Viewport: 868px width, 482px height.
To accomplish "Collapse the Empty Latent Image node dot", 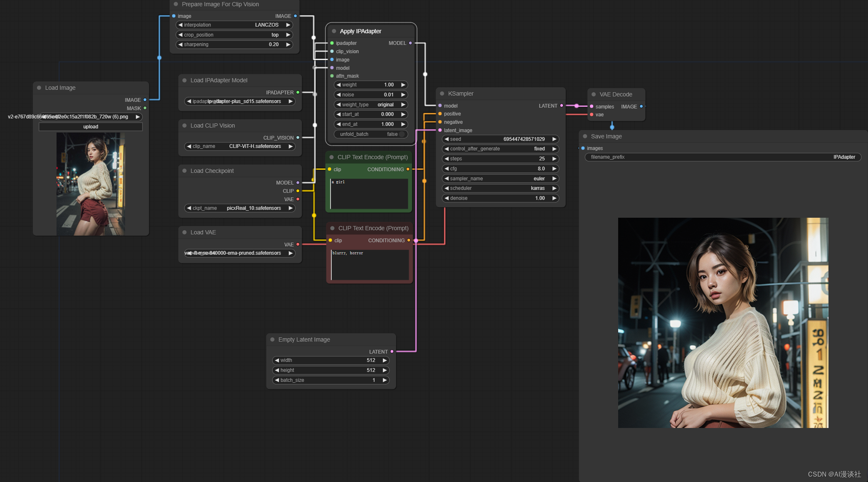I will (272, 339).
